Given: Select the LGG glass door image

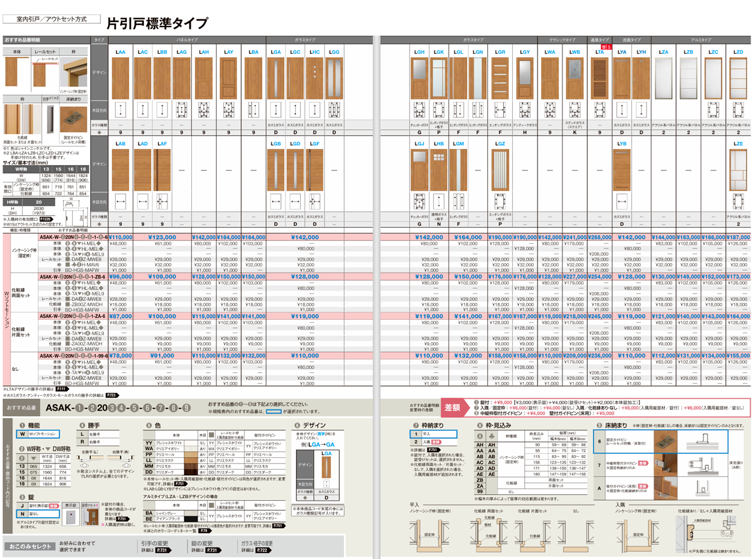Looking at the screenshot, I should click(334, 77).
